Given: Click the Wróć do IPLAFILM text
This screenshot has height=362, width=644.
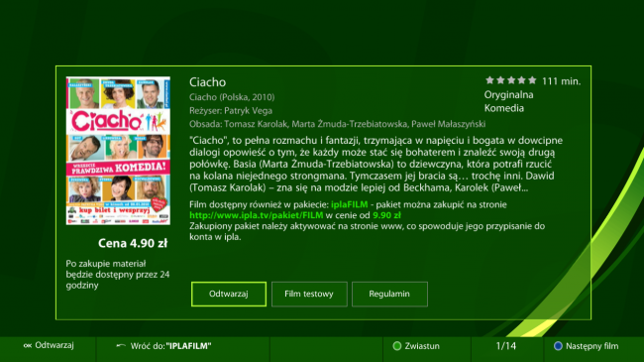Looking at the screenshot, I should (x=170, y=346).
